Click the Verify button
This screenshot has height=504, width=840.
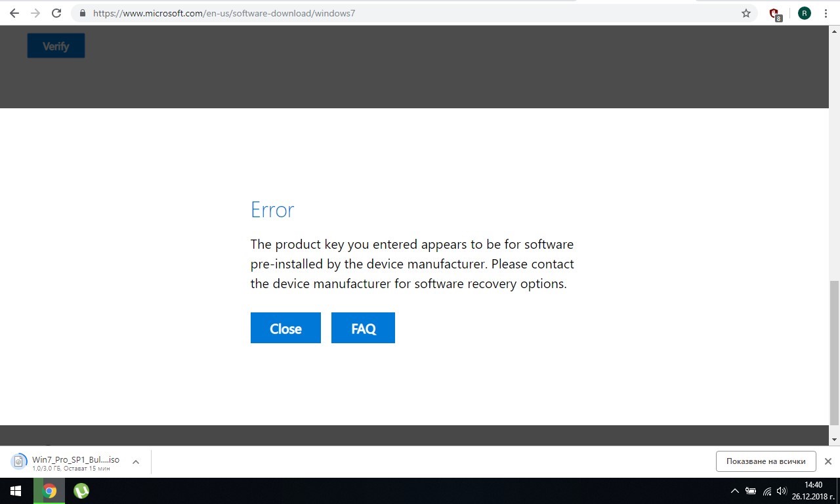click(x=56, y=46)
